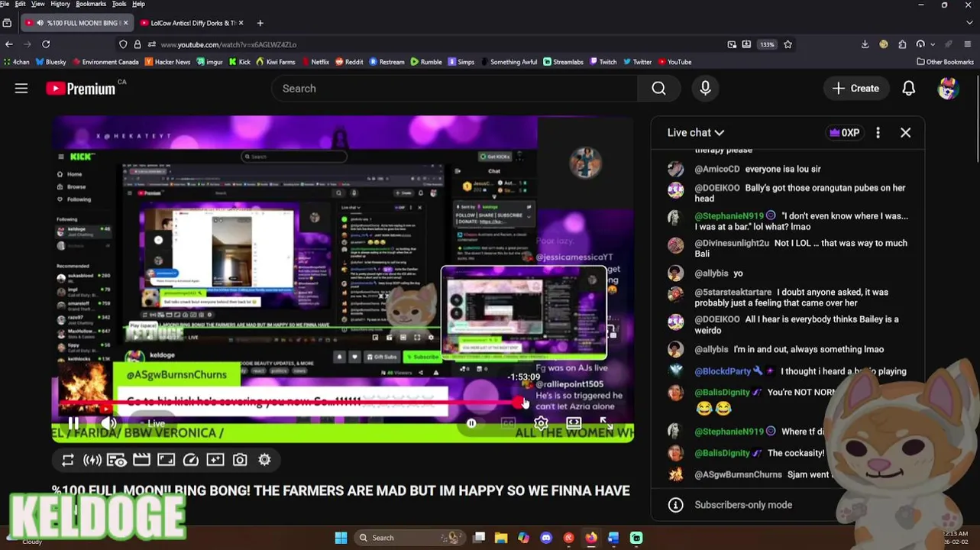
Task: Click the 0XP crown badge
Action: click(845, 133)
